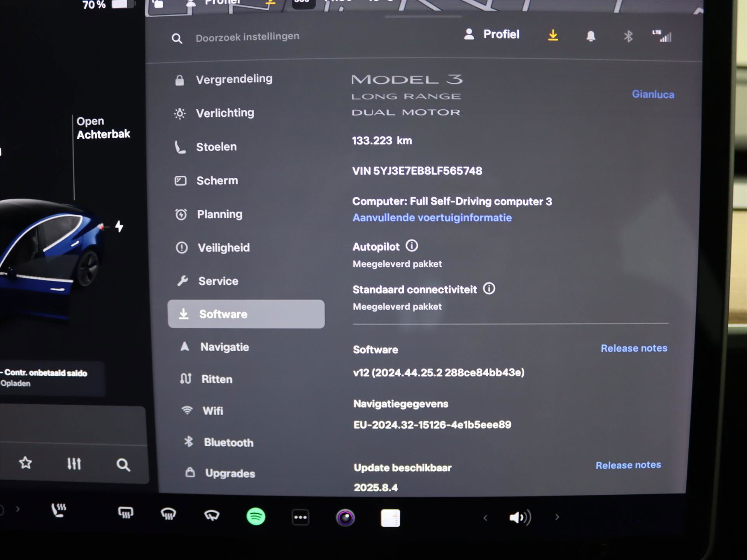Open the white release notes app icon

point(390,518)
